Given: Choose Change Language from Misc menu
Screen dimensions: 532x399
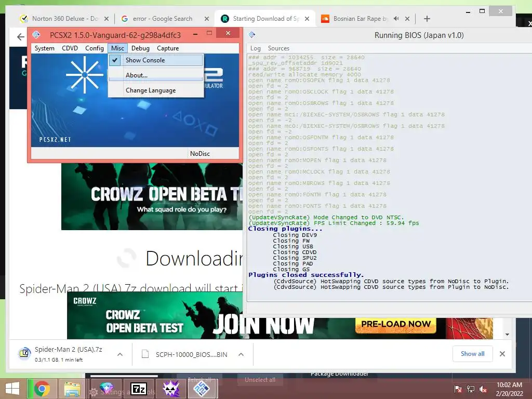Looking at the screenshot, I should coord(156,90).
